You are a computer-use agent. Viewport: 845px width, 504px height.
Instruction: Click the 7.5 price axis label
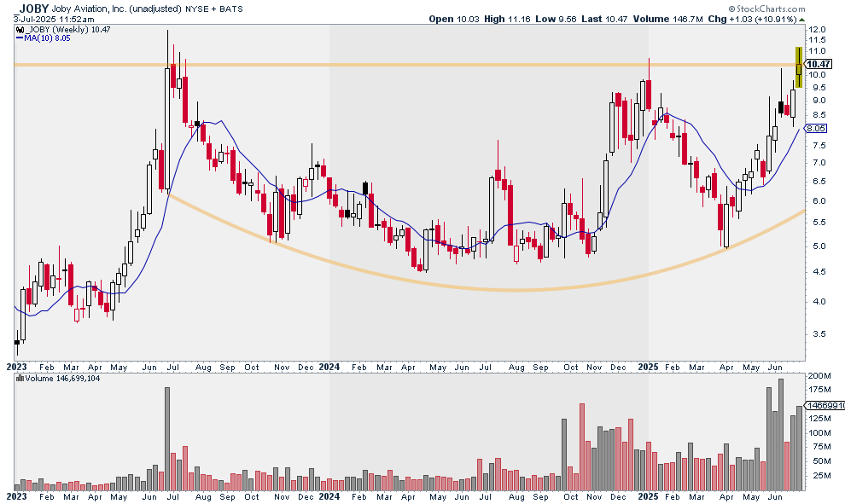(x=819, y=145)
